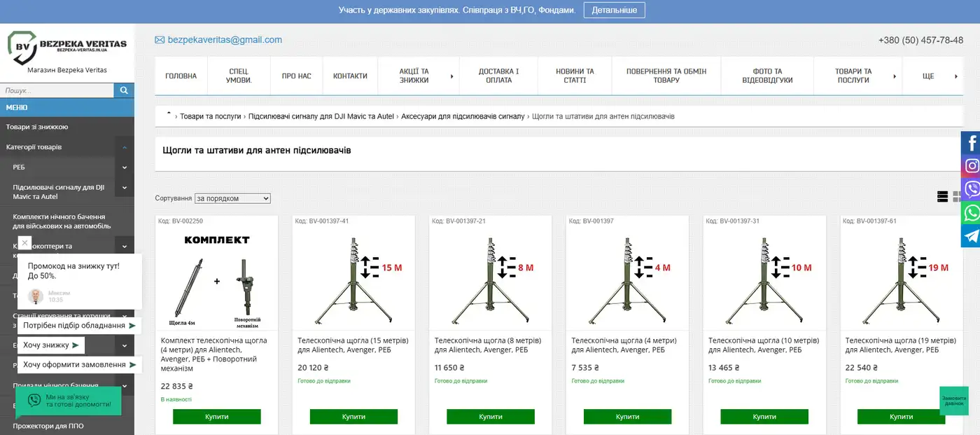980x435 pixels.
Task: Open the Контакти menu item
Action: pyautogui.click(x=350, y=76)
